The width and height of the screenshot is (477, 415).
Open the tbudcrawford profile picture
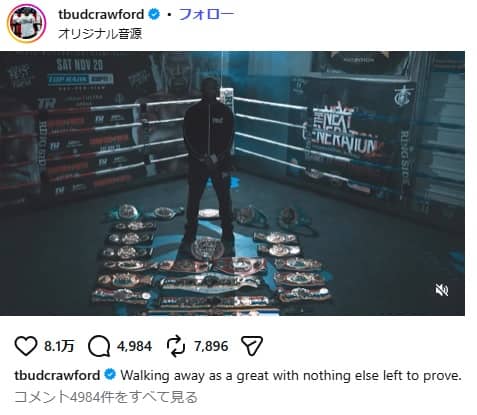(26, 23)
